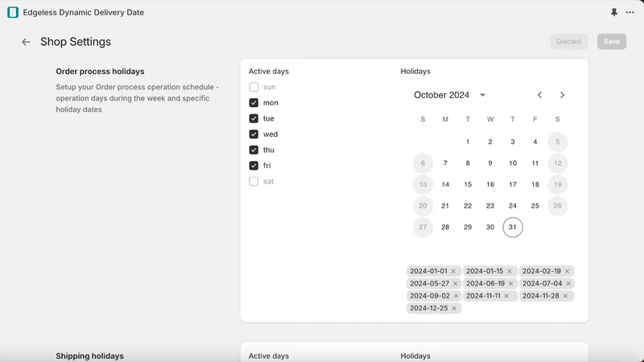Enable the sun active day checkbox
Viewport: 644px width, 362px height.
click(x=254, y=87)
